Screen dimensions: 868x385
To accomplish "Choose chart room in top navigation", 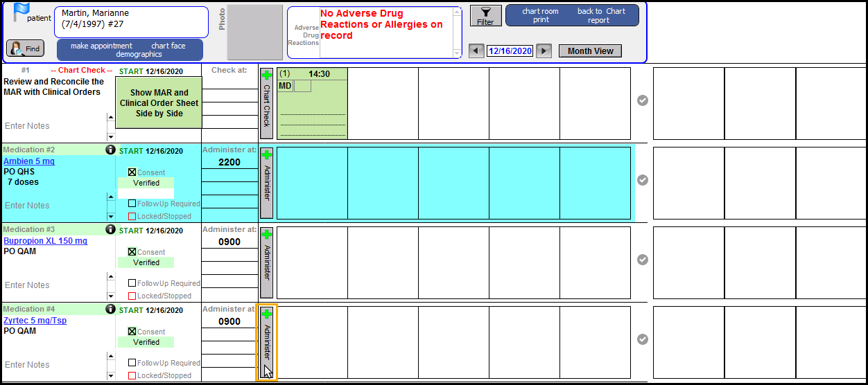I will pos(541,11).
